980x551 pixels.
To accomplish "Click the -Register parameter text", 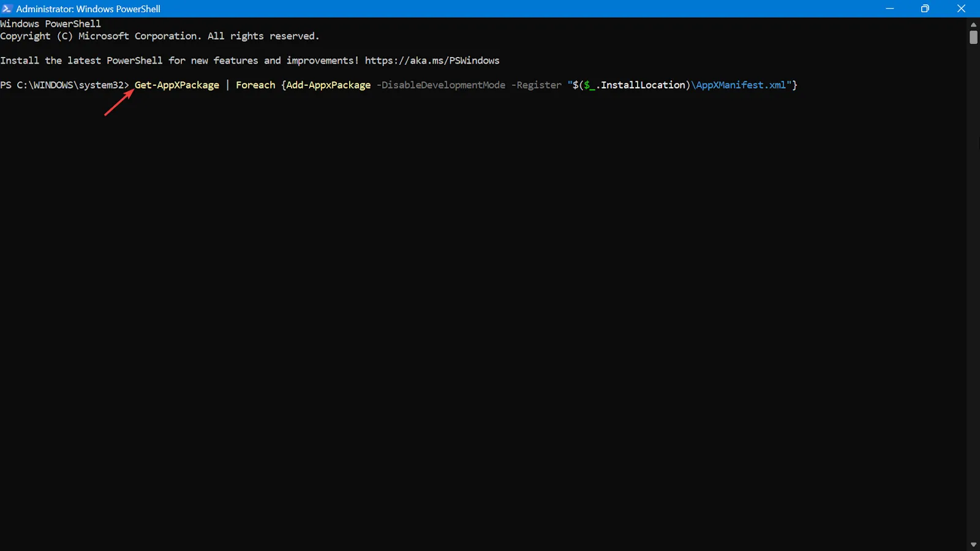I will point(536,85).
